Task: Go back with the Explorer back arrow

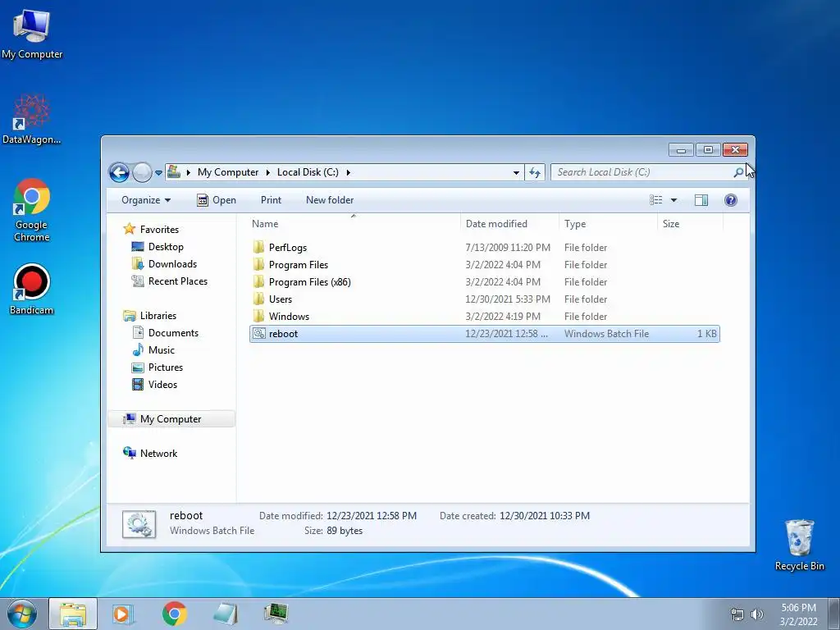Action: point(119,172)
